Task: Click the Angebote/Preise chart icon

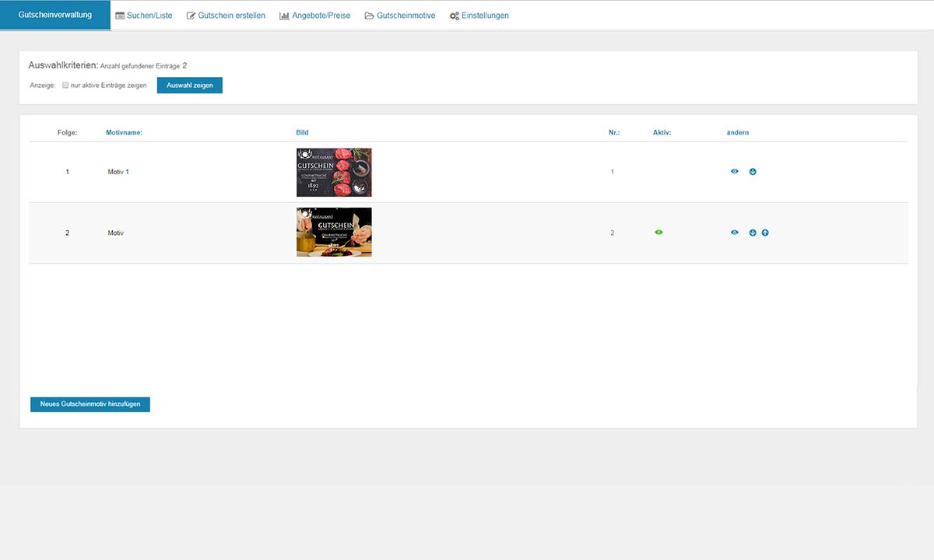Action: 284,16
